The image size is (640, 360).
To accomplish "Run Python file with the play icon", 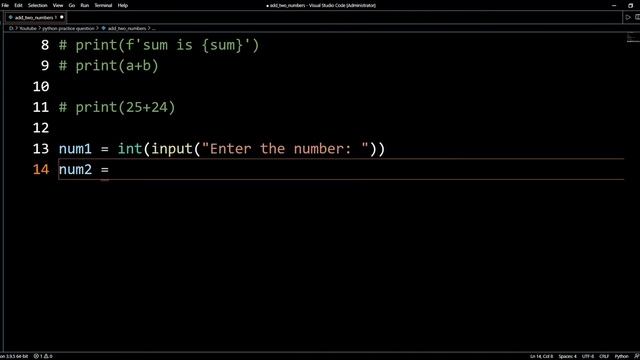I will click(628, 17).
